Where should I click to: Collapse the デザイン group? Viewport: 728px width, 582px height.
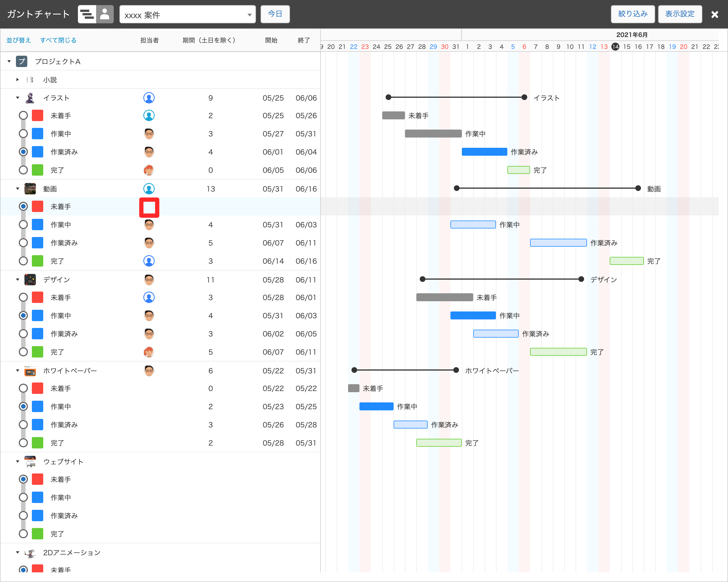(18, 280)
